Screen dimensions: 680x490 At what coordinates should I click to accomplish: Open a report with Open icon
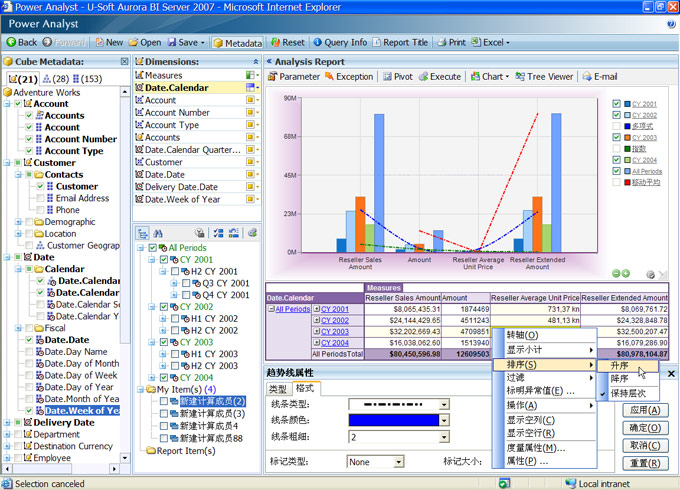(x=134, y=42)
